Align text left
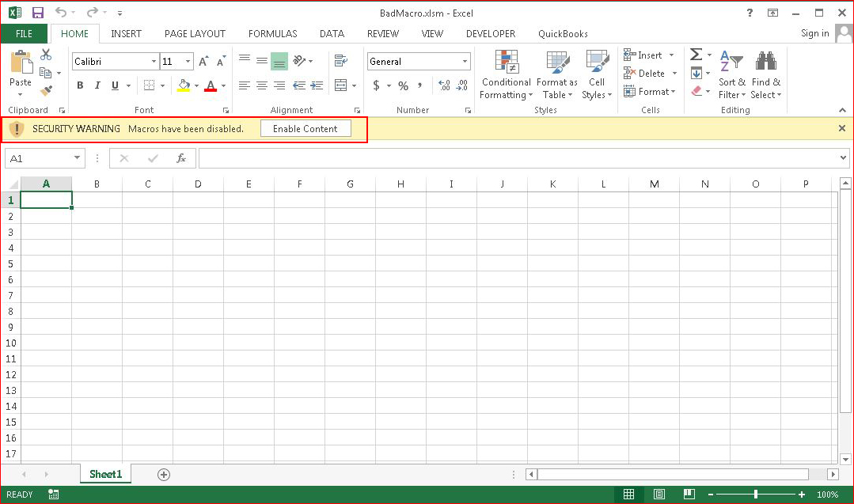 [x=245, y=85]
